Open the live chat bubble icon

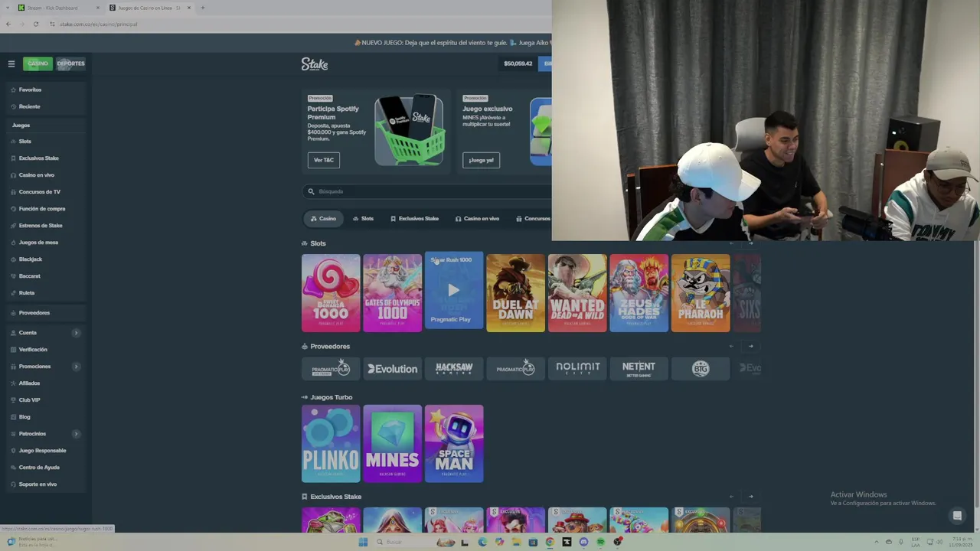tap(957, 516)
